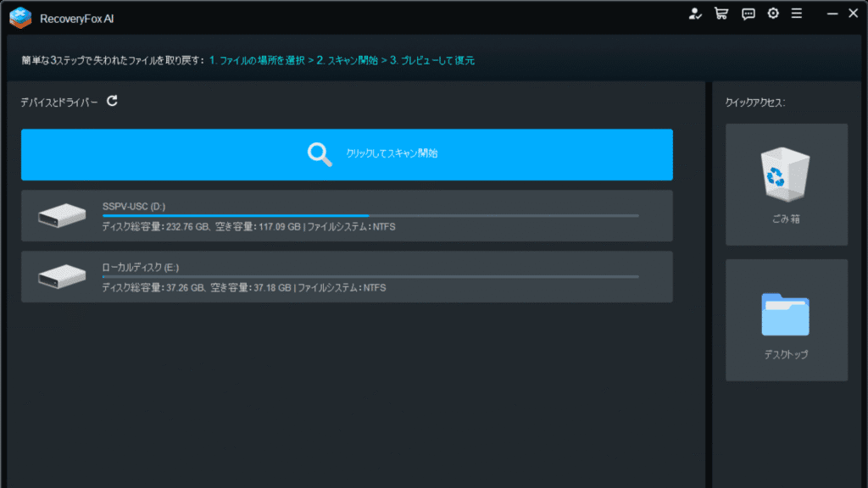Click step 1 ファイルの場所を選択 text
The image size is (868, 488).
(x=257, y=60)
